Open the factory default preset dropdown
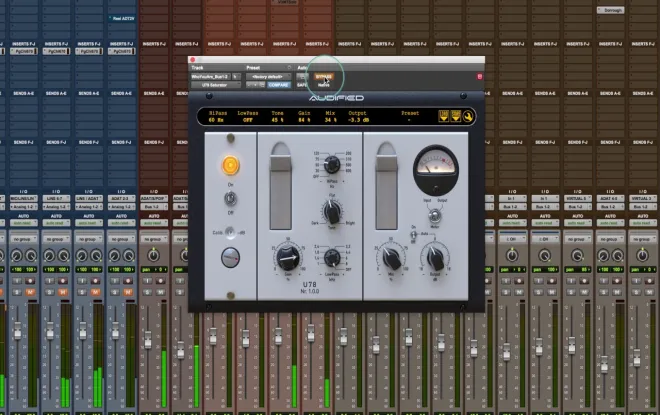Screen dimensions: 660x415 coord(268,77)
